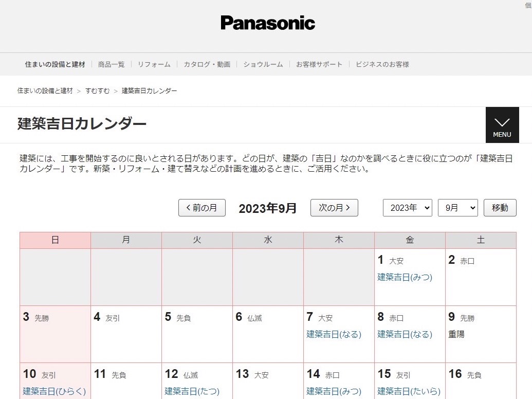Open 住まいの設備と建材 nav item
532x399 pixels.
(55, 64)
